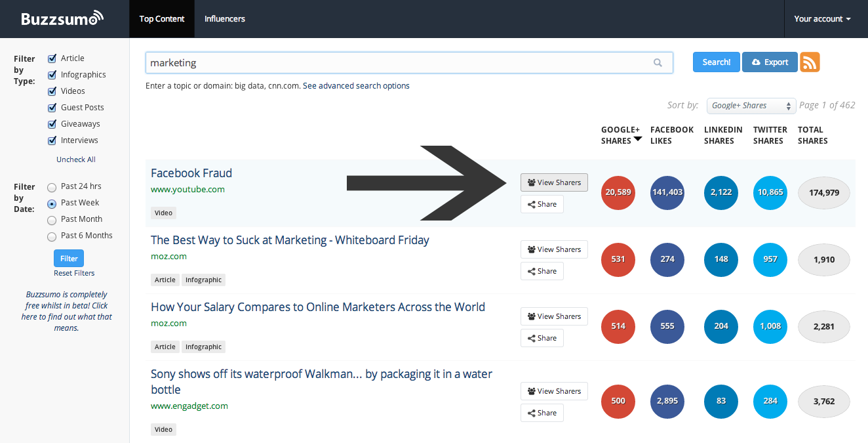The height and width of the screenshot is (443, 868).
Task: Click Facebook likes circle showing 141,403
Action: coord(667,192)
